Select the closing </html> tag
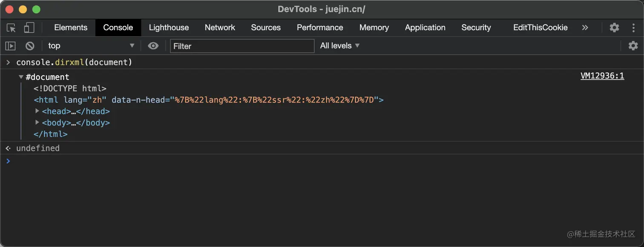The height and width of the screenshot is (247, 644). pyautogui.click(x=50, y=134)
